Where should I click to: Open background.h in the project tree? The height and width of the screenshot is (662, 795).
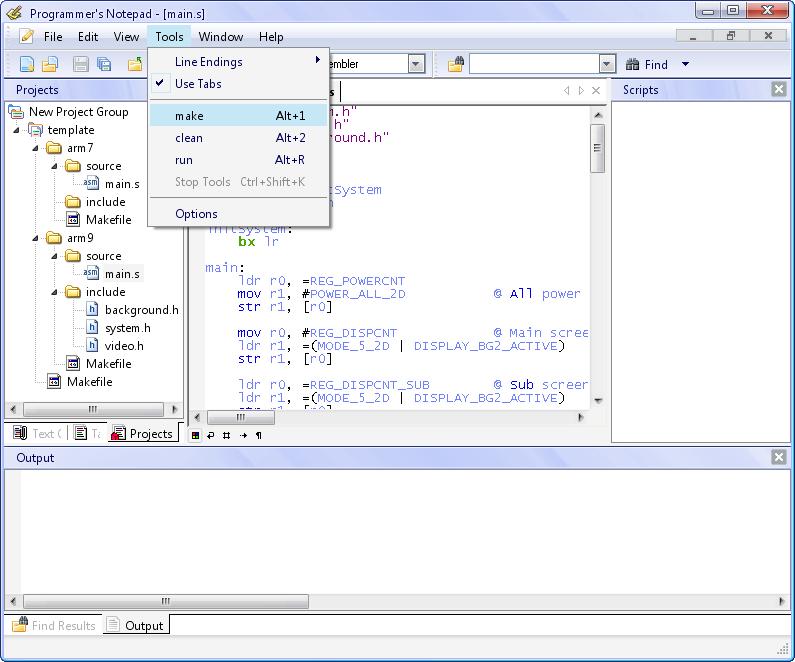point(141,310)
